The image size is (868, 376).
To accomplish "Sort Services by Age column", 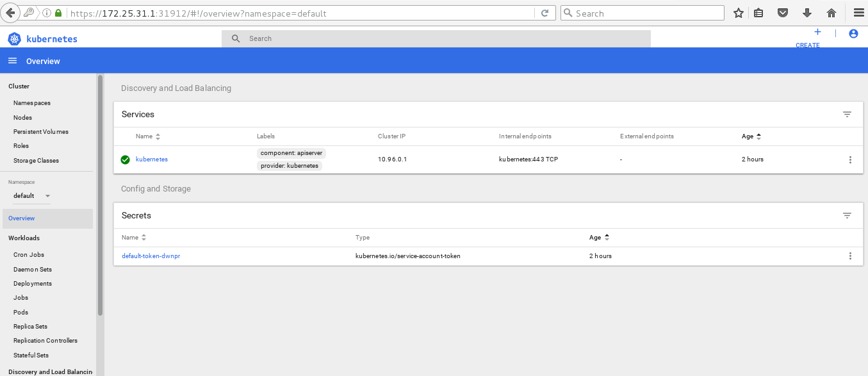I will point(751,136).
